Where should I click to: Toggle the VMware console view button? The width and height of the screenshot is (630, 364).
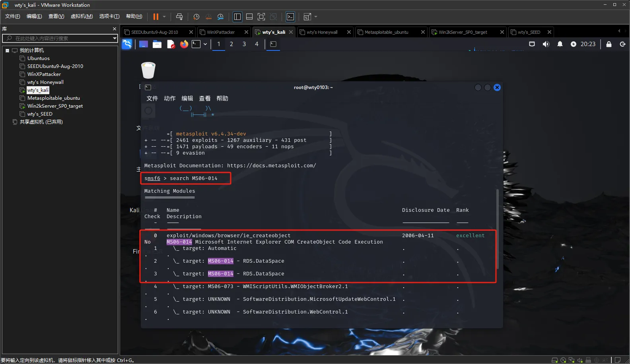(x=291, y=17)
